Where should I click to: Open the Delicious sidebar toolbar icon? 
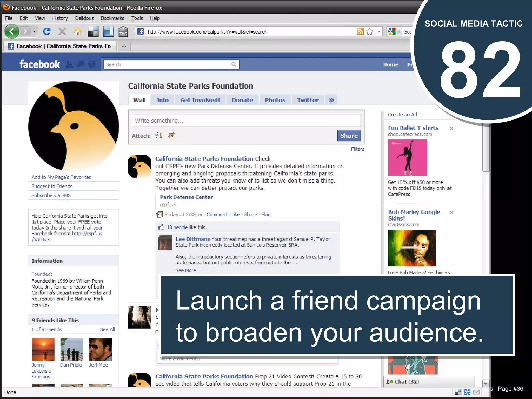pyautogui.click(x=108, y=32)
